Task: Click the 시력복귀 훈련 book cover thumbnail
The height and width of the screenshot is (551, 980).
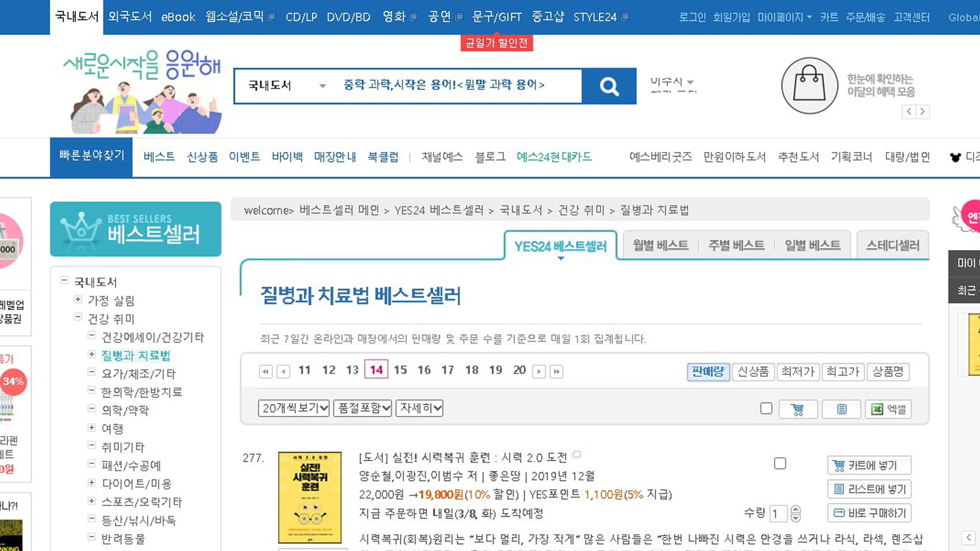Action: click(x=310, y=497)
